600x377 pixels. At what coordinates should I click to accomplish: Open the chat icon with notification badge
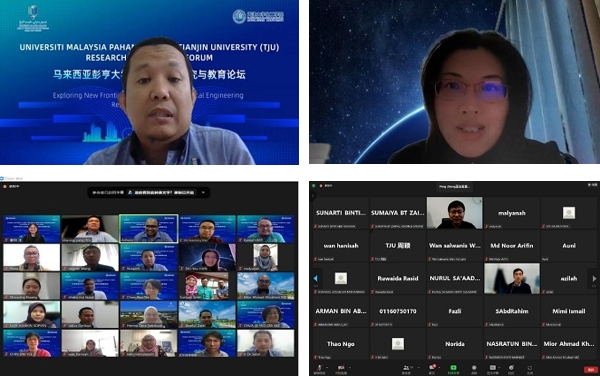click(x=432, y=367)
